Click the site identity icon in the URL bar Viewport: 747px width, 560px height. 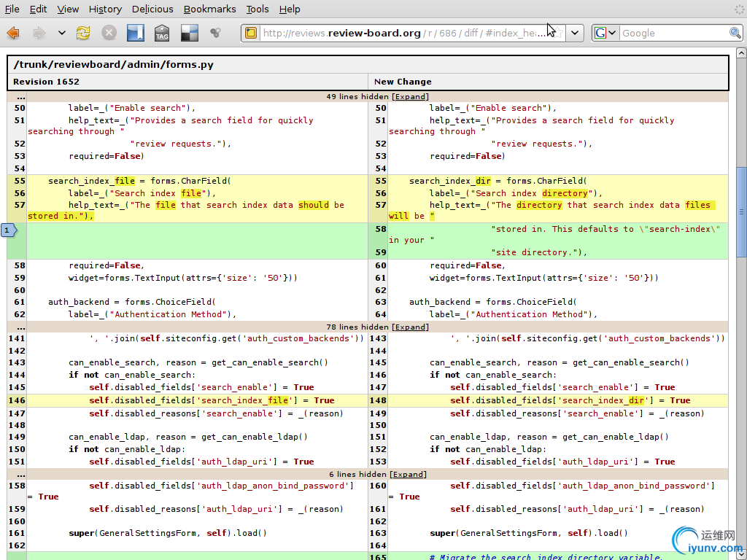point(250,33)
